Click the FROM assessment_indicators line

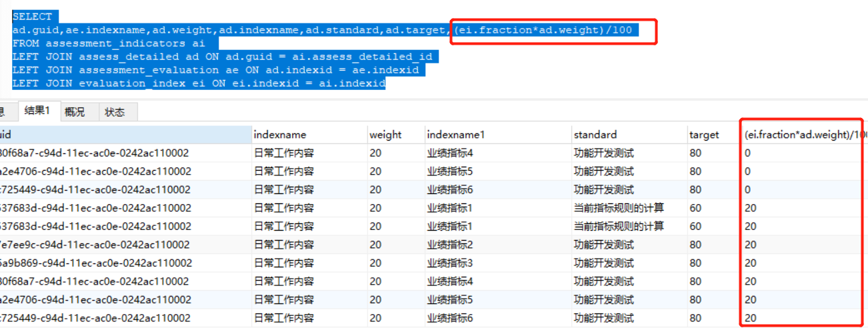pos(107,43)
